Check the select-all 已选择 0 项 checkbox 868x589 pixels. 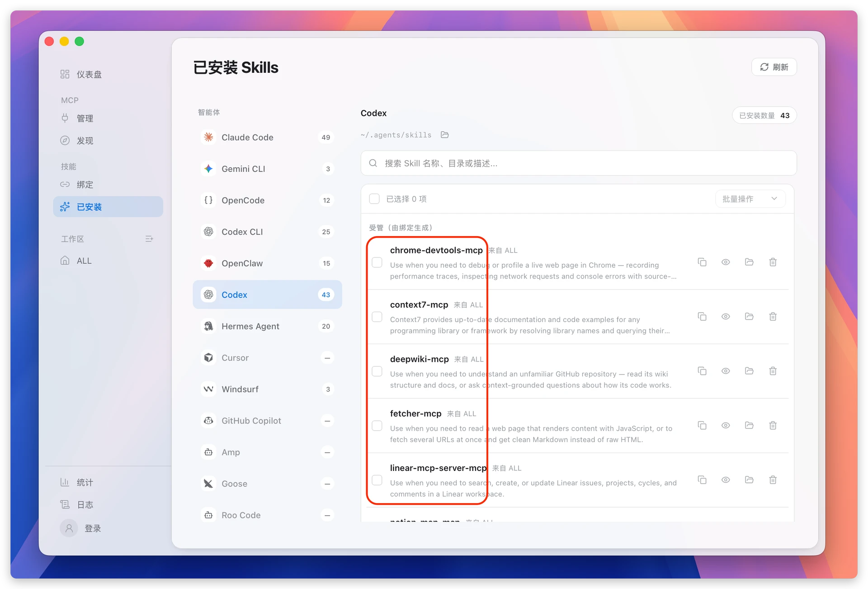click(374, 199)
